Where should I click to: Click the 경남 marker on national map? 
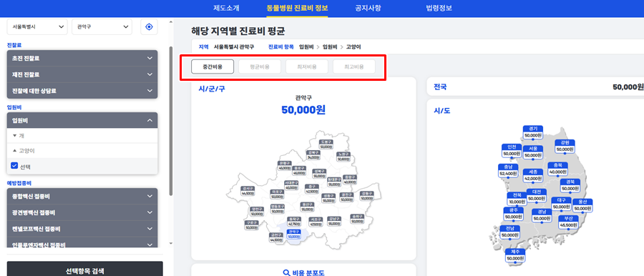point(542,215)
